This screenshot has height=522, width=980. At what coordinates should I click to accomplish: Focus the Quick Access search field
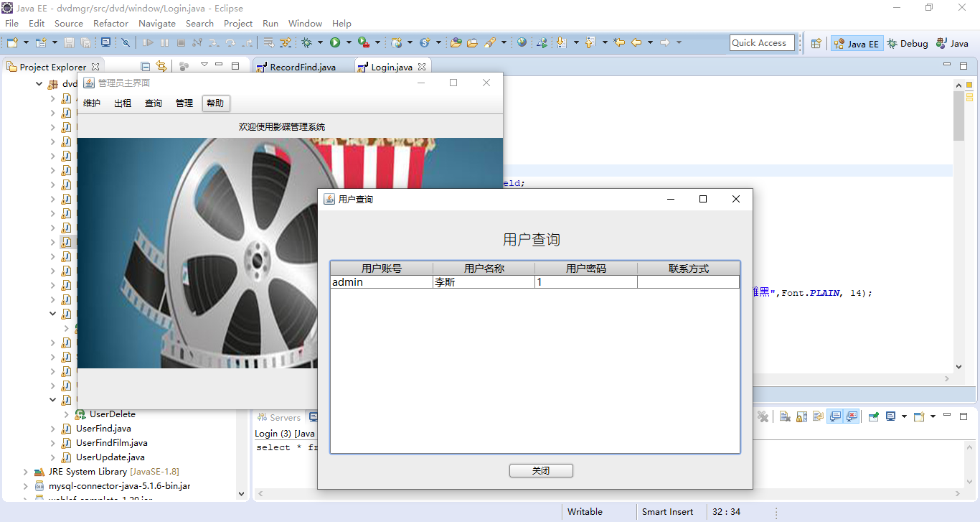[x=762, y=43]
